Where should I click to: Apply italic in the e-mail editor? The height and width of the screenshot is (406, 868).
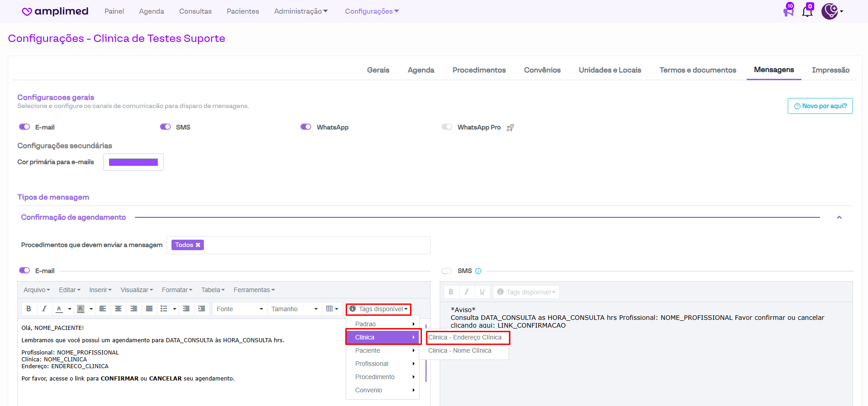pyautogui.click(x=44, y=309)
